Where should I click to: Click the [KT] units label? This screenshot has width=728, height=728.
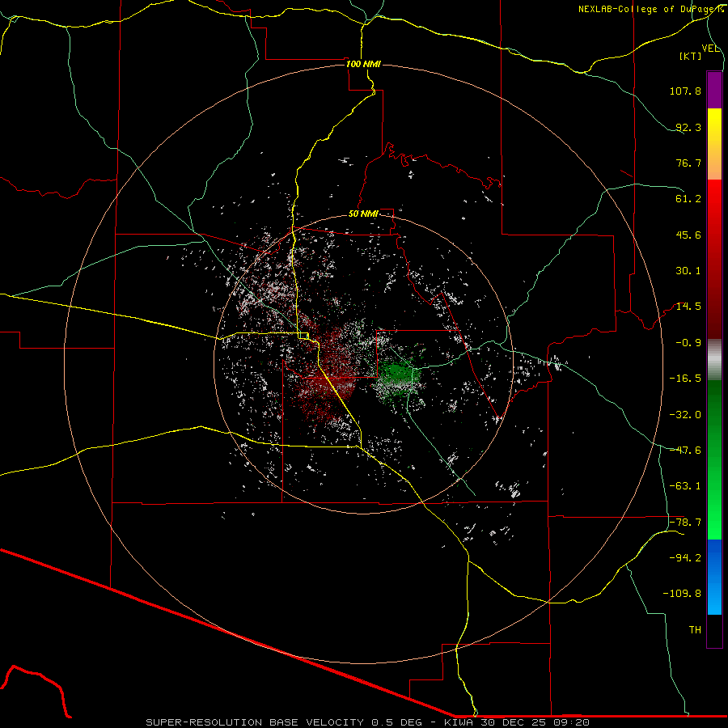point(691,56)
